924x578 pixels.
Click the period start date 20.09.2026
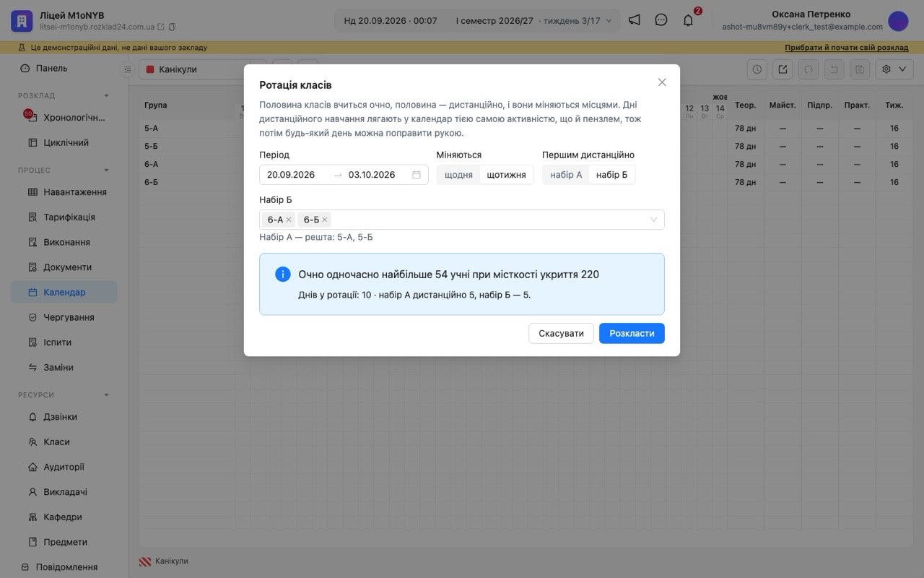pyautogui.click(x=291, y=175)
